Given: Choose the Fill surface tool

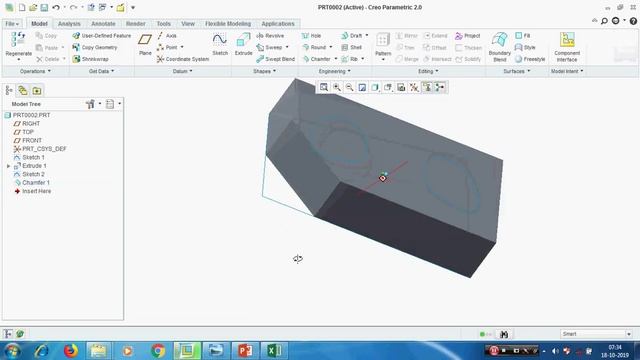Looking at the screenshot, I should point(522,36).
